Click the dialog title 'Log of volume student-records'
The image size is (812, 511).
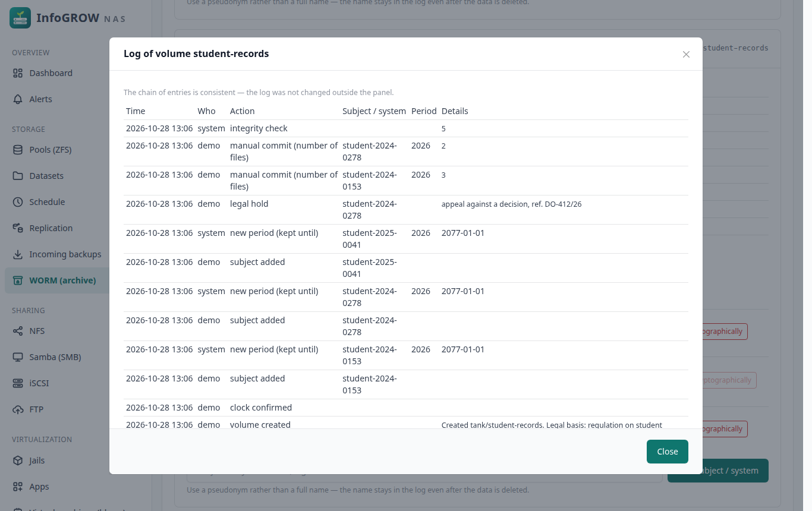click(x=196, y=54)
